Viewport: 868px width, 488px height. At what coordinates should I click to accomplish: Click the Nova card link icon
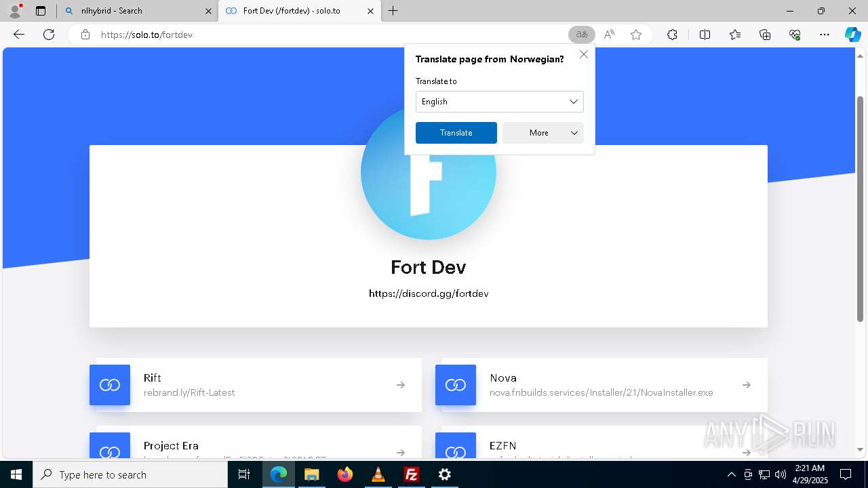tap(456, 385)
